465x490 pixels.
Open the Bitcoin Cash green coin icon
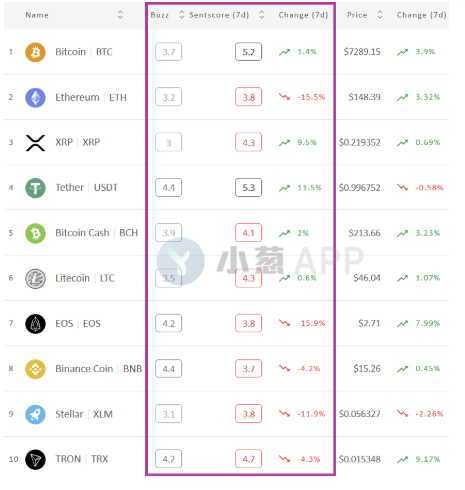tap(35, 233)
